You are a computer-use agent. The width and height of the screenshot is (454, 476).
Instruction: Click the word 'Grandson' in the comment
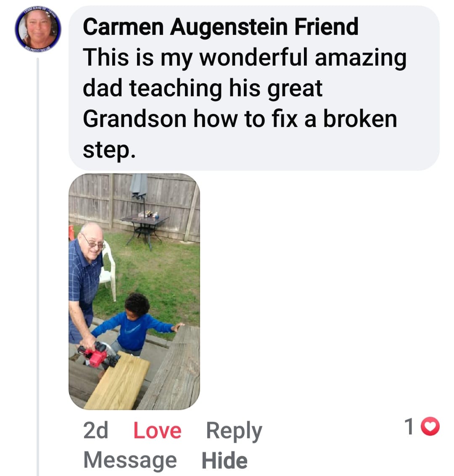[135, 119]
